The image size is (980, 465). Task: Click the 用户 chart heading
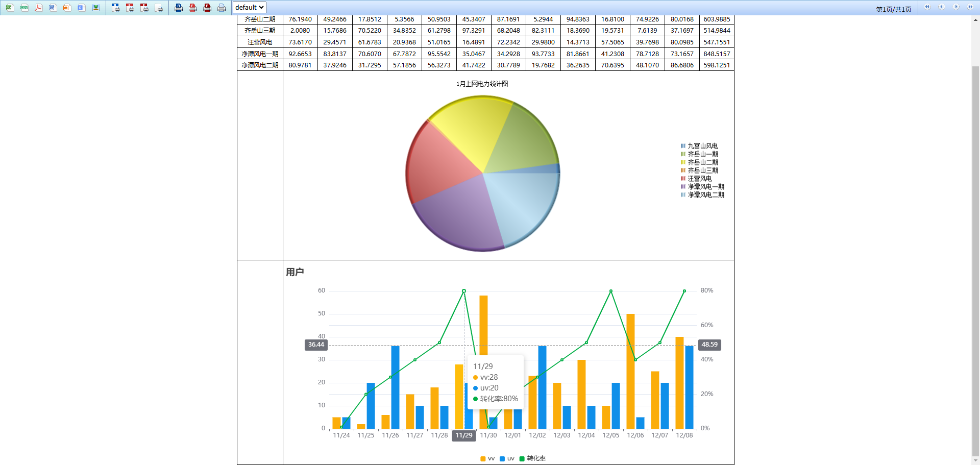click(295, 272)
